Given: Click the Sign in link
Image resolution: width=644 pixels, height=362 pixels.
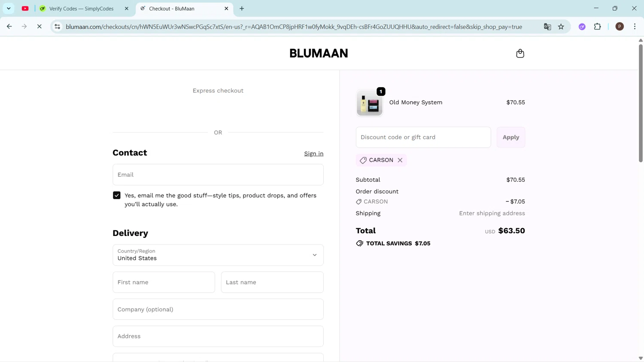Looking at the screenshot, I should coord(313,154).
